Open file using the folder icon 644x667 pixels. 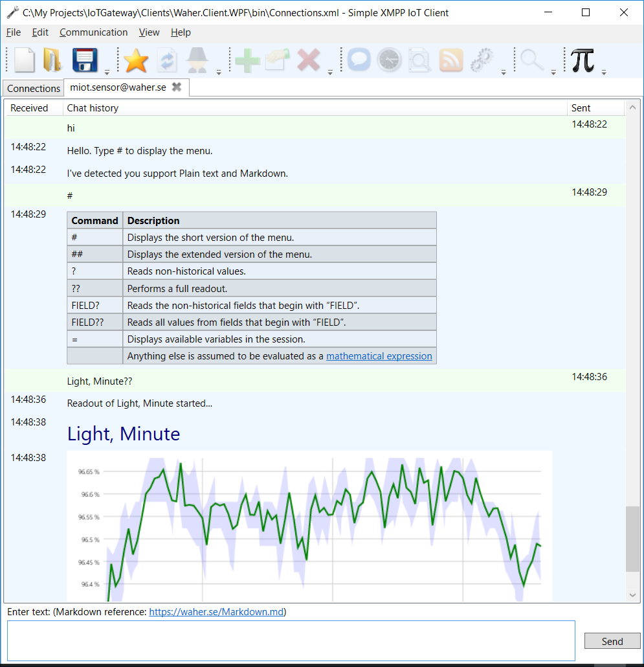coord(52,60)
